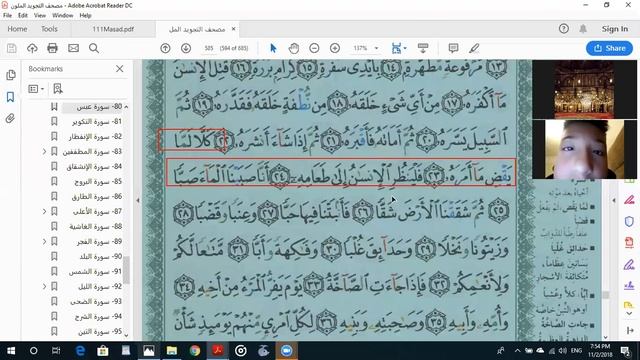640x360 pixels.
Task: Expand bookmark 83 سورة المطففين
Action: tap(44, 151)
